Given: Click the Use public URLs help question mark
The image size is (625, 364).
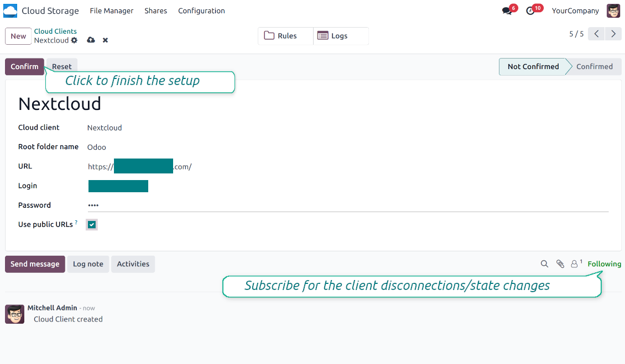Looking at the screenshot, I should tap(76, 222).
